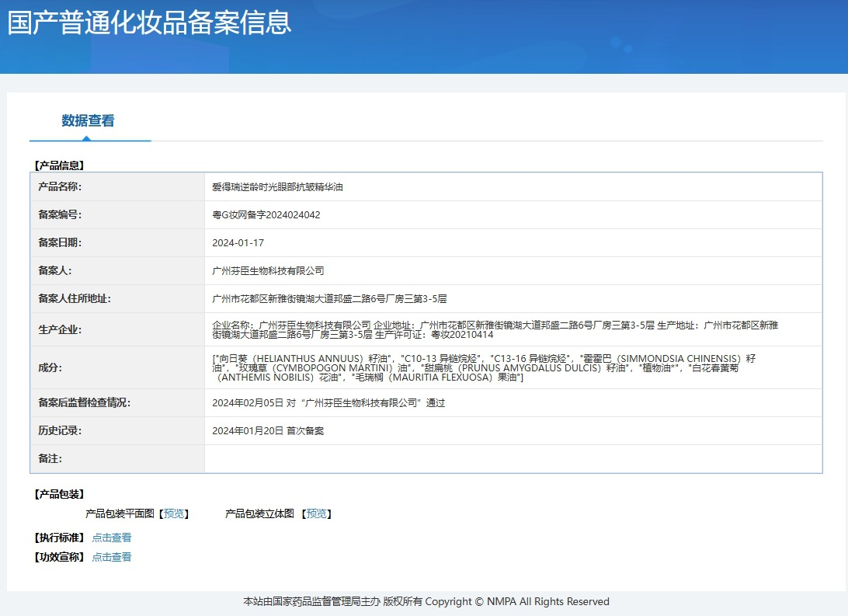
Task: Select the filing number 粤G妆网备字2024024042
Action: click(x=266, y=214)
